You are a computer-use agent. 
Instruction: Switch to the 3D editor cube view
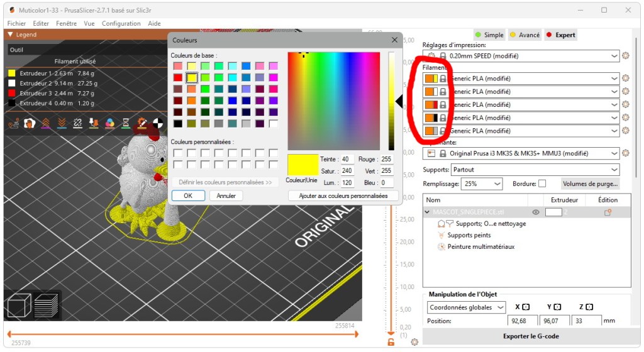click(18, 305)
